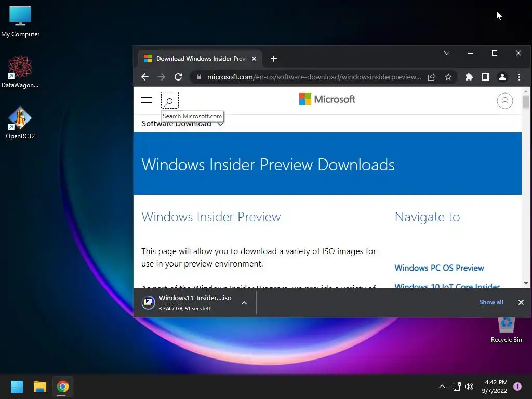
Task: View site information padlock icon
Action: coord(199,77)
